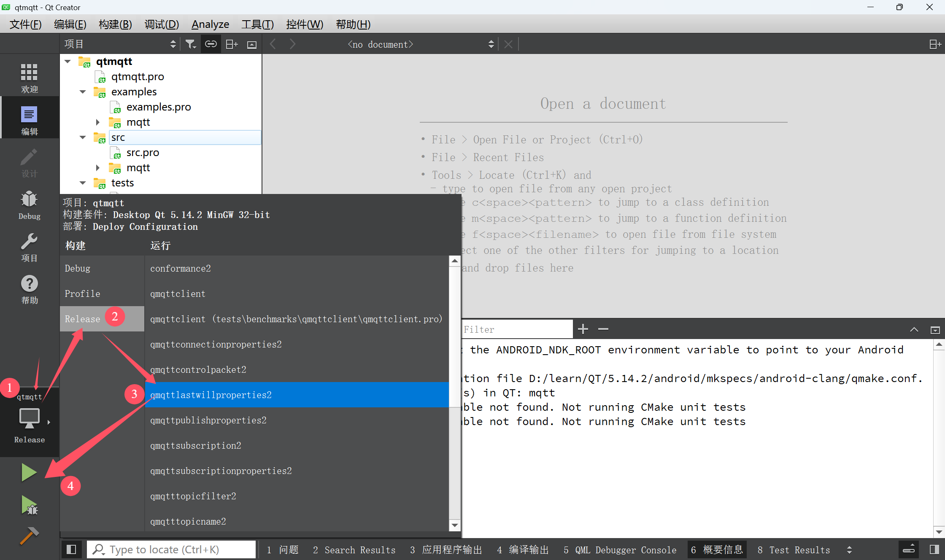This screenshot has width=945, height=560.
Task: Open qtmqtt.pro file in tree
Action: [138, 77]
